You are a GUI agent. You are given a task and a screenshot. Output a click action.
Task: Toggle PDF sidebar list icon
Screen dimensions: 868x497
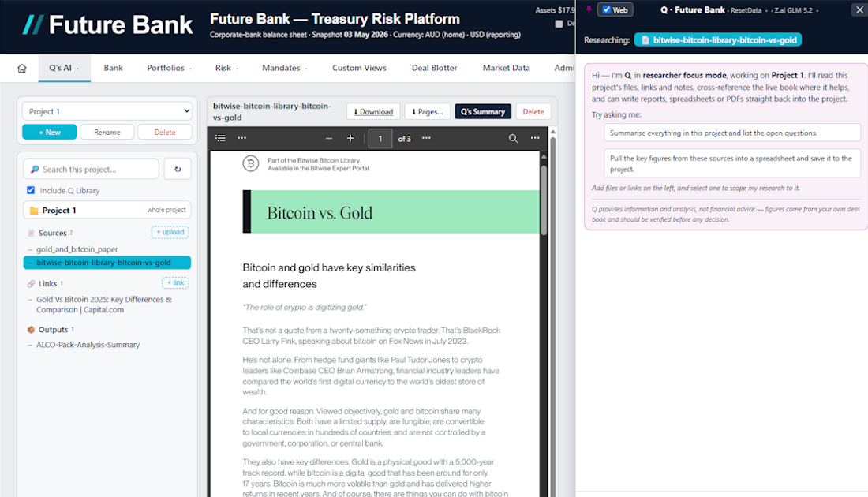[220, 138]
